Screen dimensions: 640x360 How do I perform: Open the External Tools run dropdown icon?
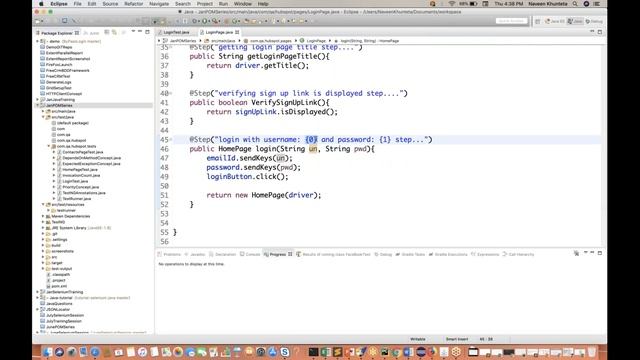(215, 21)
